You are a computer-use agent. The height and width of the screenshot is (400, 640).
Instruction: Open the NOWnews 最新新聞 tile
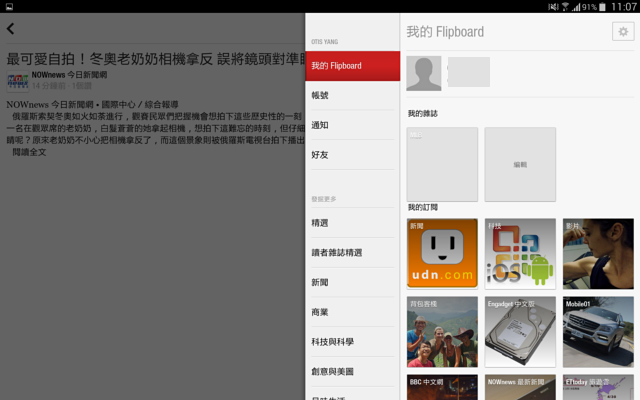520,387
